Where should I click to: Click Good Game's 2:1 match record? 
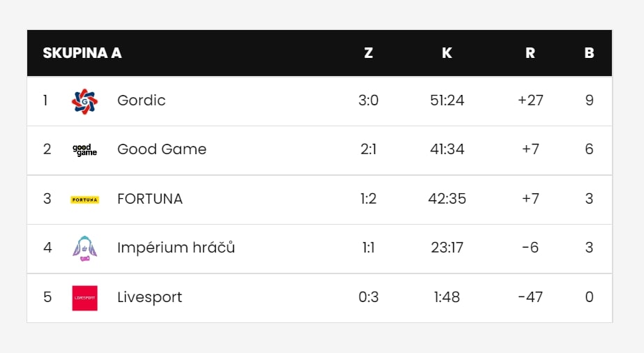[x=368, y=149]
